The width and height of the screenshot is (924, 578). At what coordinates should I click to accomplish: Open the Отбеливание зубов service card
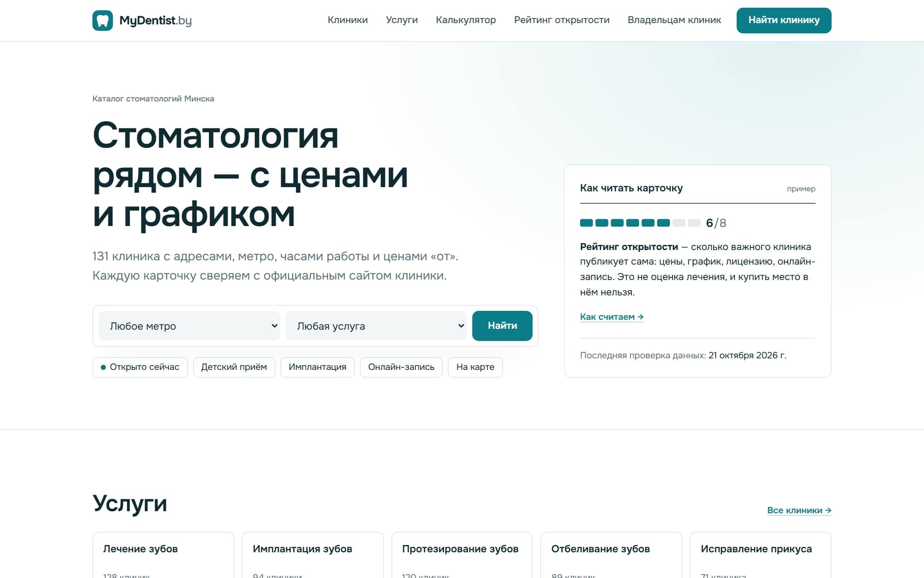tap(611, 555)
